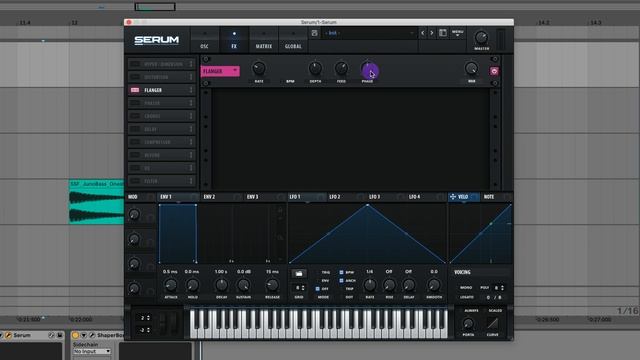
Task: Grab the Distortion row drag handle
Action: (x=191, y=77)
